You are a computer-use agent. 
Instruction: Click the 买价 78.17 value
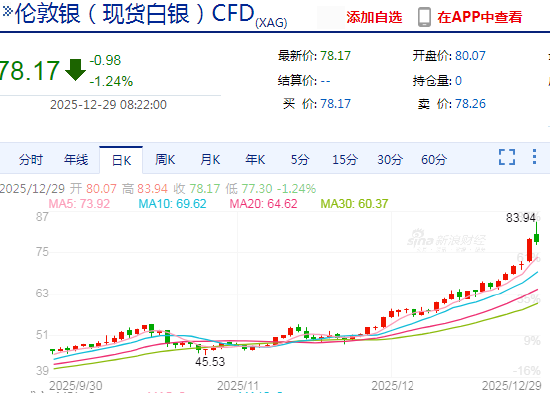pyautogui.click(x=335, y=104)
